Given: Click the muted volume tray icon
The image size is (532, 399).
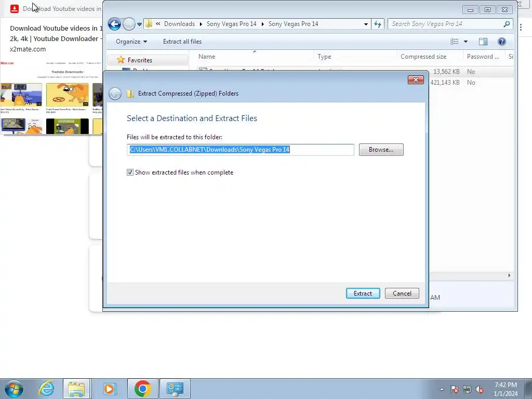Looking at the screenshot, I should (x=480, y=390).
